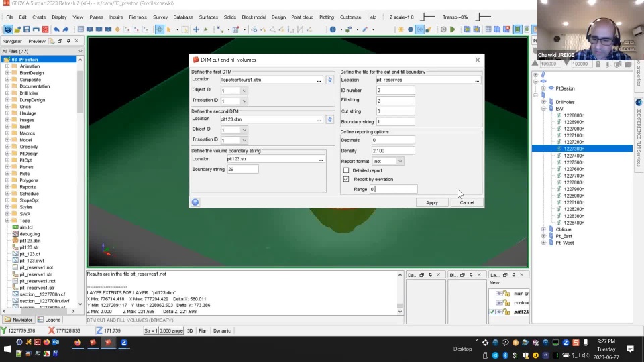
Task: Click the refresh icon beside pit123.dtm location
Action: (x=329, y=119)
